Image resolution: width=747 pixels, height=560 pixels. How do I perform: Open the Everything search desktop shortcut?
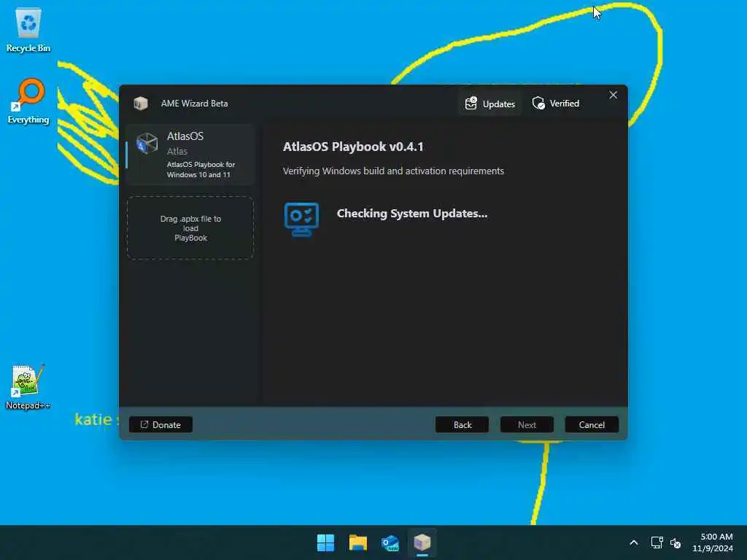pyautogui.click(x=28, y=101)
